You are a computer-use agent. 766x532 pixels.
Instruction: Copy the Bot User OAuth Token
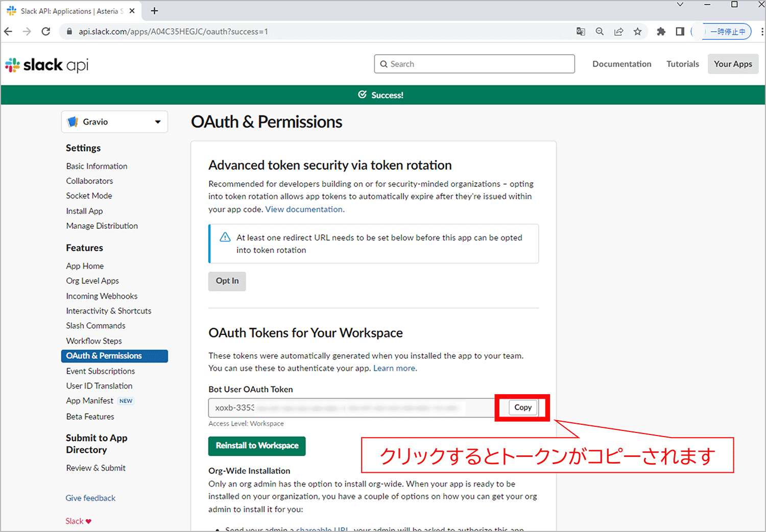click(x=523, y=407)
